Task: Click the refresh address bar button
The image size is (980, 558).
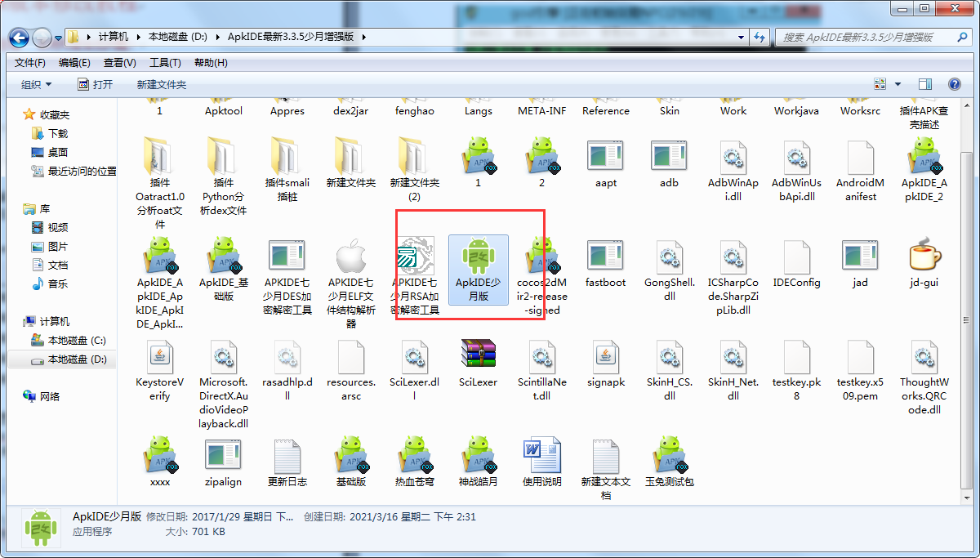Action: point(760,37)
